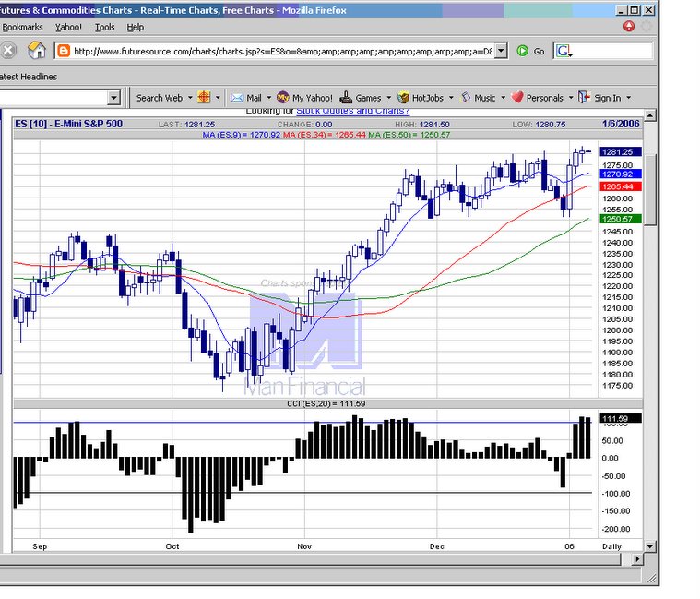Click the vertical scrollbar down arrow
This screenshot has width=700, height=599.
pyautogui.click(x=650, y=545)
